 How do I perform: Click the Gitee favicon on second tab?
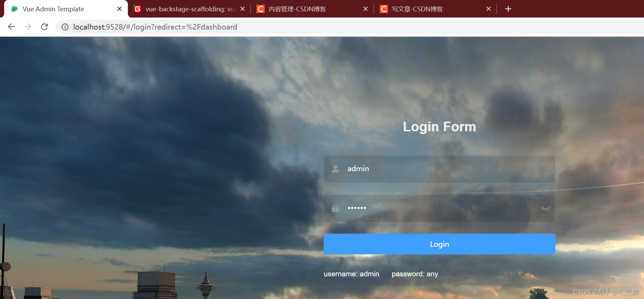pos(137,9)
